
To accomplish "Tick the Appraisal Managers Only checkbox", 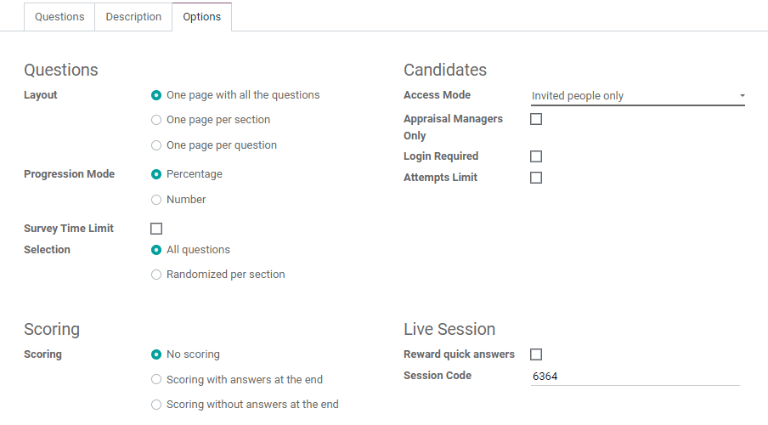I will point(536,119).
